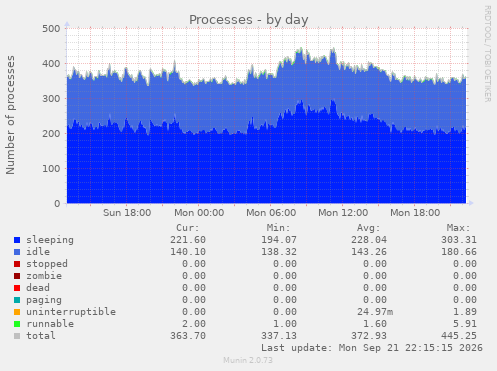Image resolution: width=497 pixels, height=371 pixels.
Task: Click the 'zombie' legend label
Action: point(44,276)
